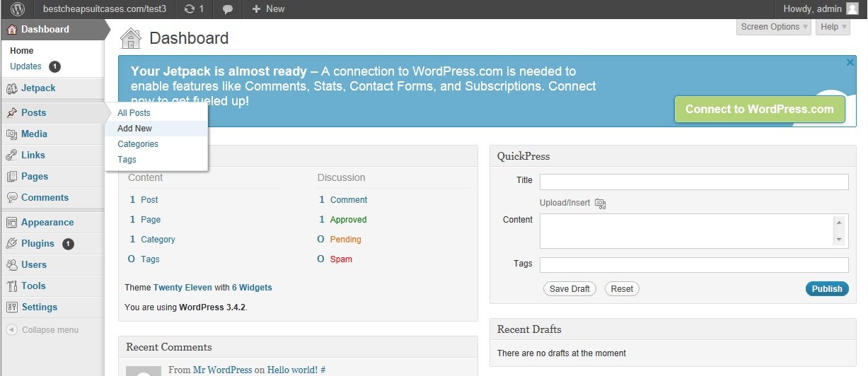Expand the Help panel
This screenshot has height=376, width=868.
(x=833, y=27)
